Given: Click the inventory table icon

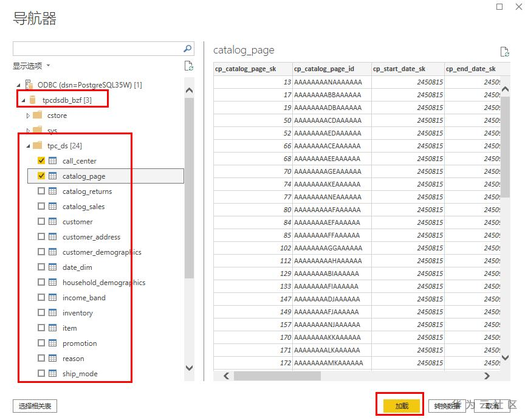Looking at the screenshot, I should 53,312.
